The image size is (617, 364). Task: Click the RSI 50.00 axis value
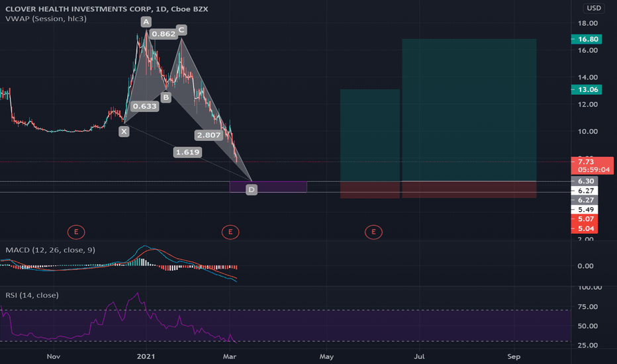pos(588,326)
